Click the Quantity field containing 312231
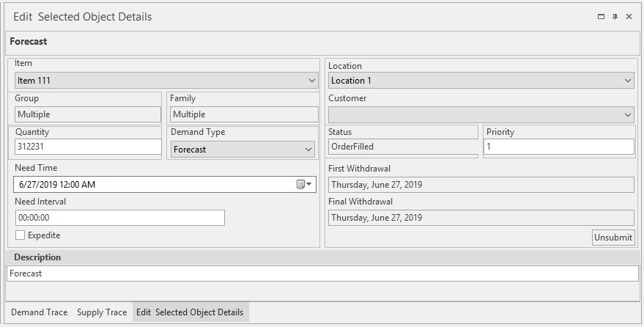Screen dimensions: 644x327 point(89,147)
